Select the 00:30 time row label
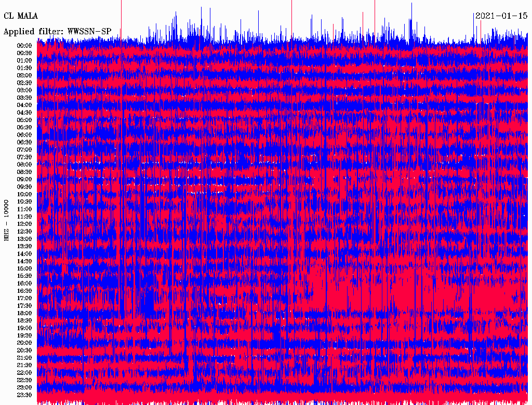Screen dimensions: 532x405 coord(24,53)
